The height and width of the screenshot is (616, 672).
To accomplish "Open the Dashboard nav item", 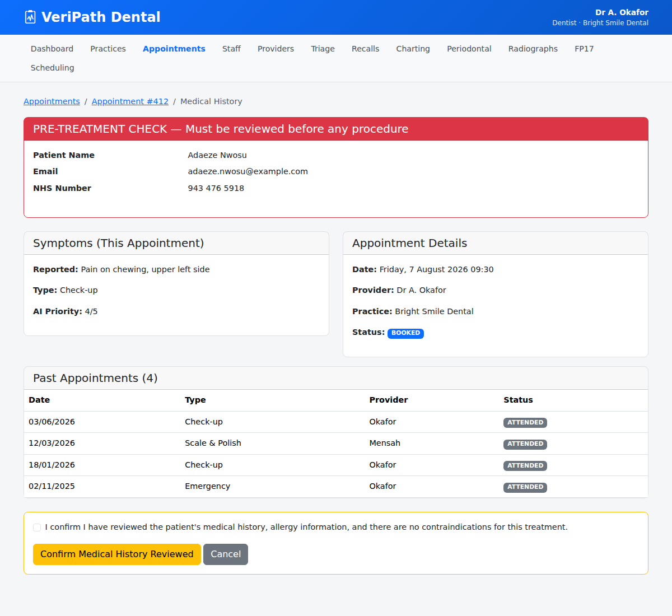I will pos(52,49).
